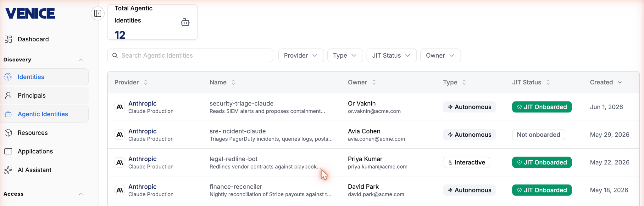Click JIT Onboarded badge for security-triage-claude
This screenshot has width=644, height=206.
click(542, 107)
